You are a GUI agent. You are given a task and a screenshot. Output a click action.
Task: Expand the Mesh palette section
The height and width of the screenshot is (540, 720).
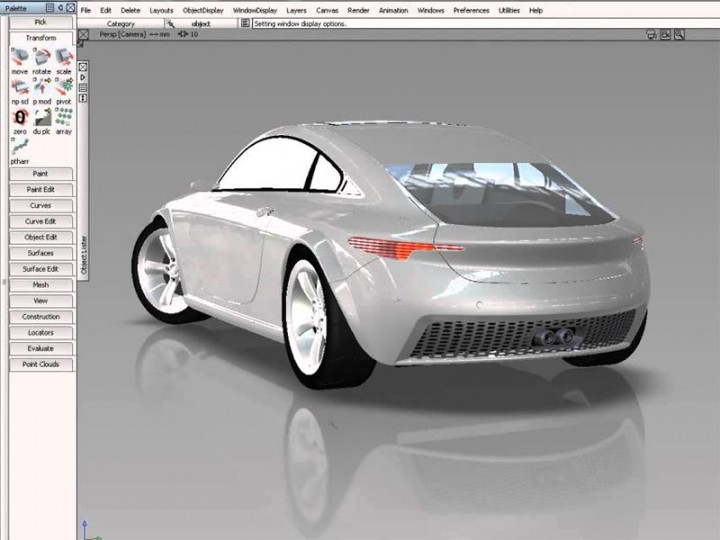coord(41,285)
